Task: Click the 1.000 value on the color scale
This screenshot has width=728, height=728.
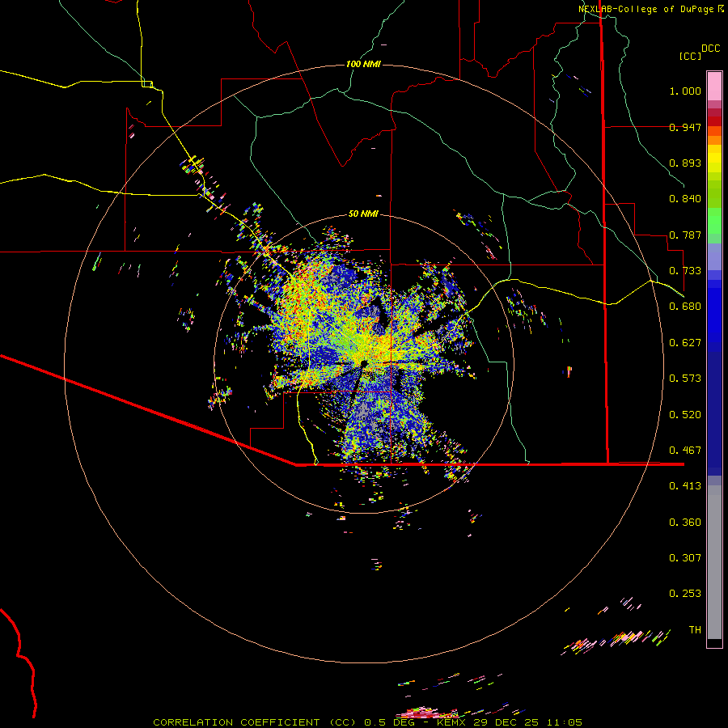Action: (685, 91)
